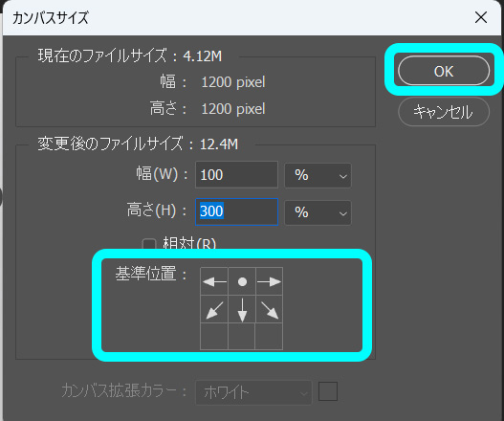
Task: Select the down-right diagonal anchor arrow
Action: click(270, 309)
